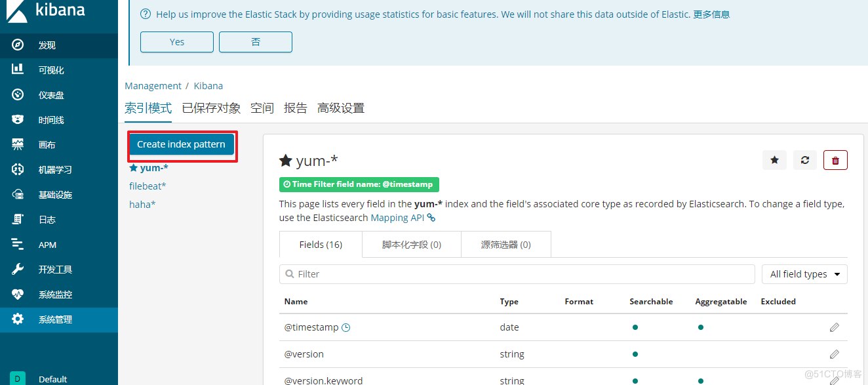Open Logs icon in sidebar
868x385 pixels.
pos(18,219)
